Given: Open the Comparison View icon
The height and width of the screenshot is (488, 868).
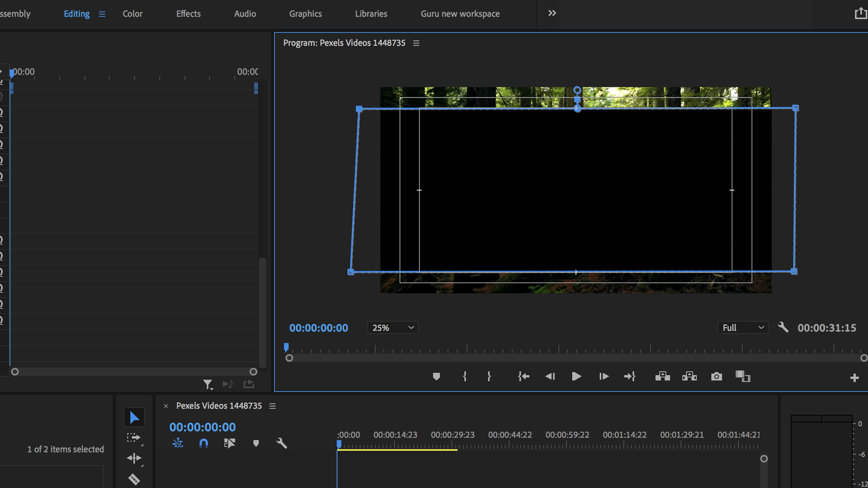Looking at the screenshot, I should coord(743,376).
